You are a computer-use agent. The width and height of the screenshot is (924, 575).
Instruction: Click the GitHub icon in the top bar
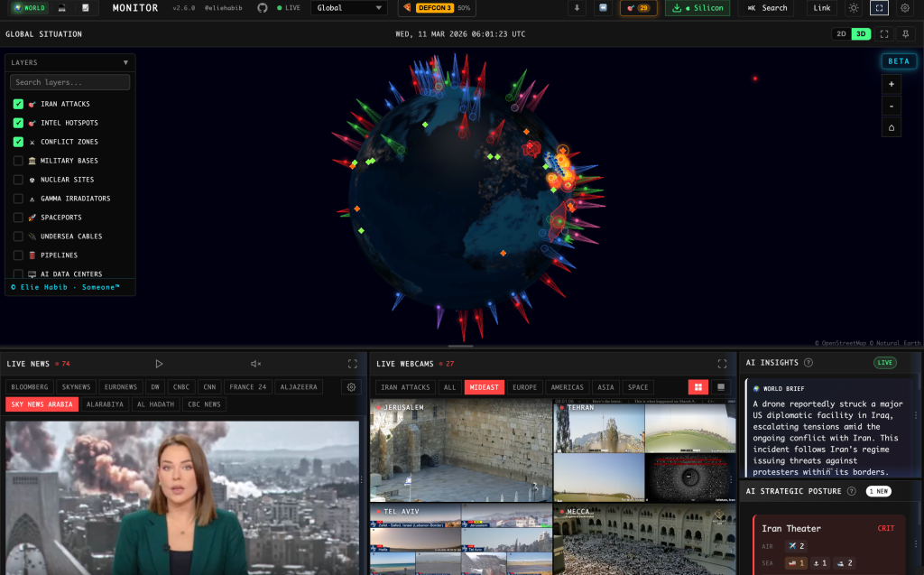coord(263,8)
